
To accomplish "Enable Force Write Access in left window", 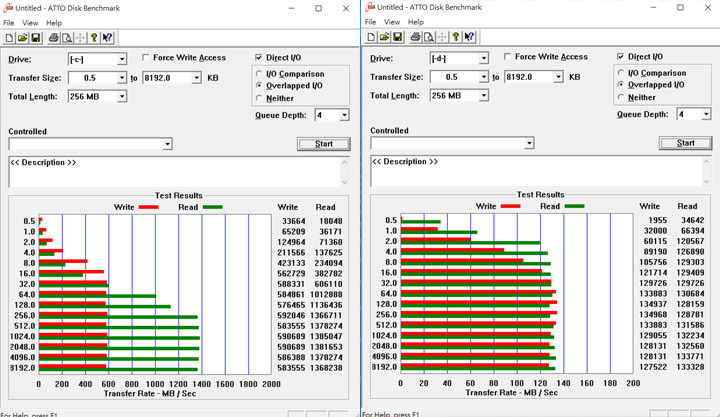I will 147,58.
